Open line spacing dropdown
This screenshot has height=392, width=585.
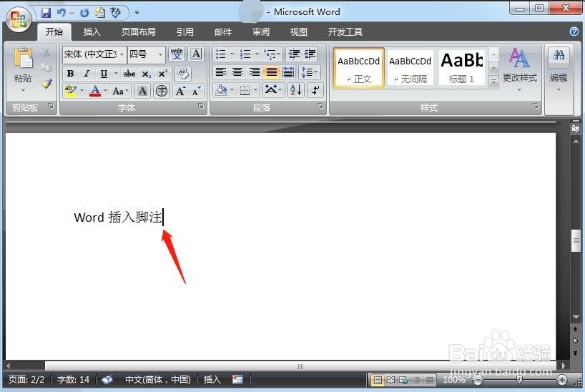(x=309, y=72)
